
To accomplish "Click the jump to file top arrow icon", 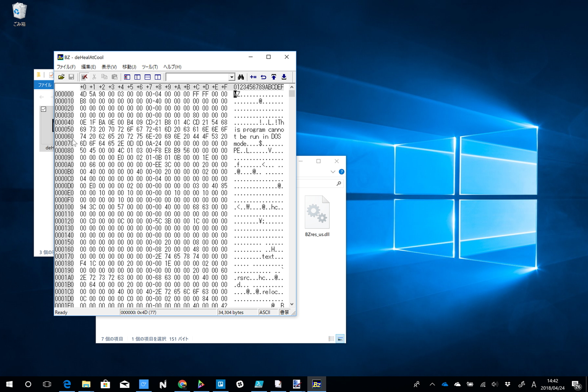I will [x=274, y=77].
